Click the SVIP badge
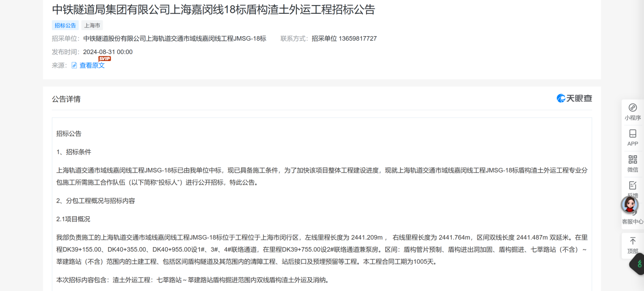Image resolution: width=644 pixels, height=291 pixels. [104, 59]
